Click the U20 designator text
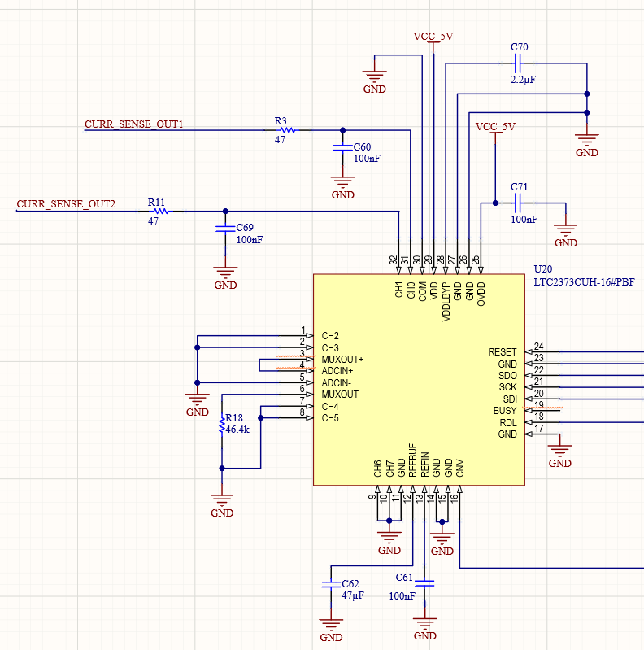The height and width of the screenshot is (650, 644). [543, 269]
